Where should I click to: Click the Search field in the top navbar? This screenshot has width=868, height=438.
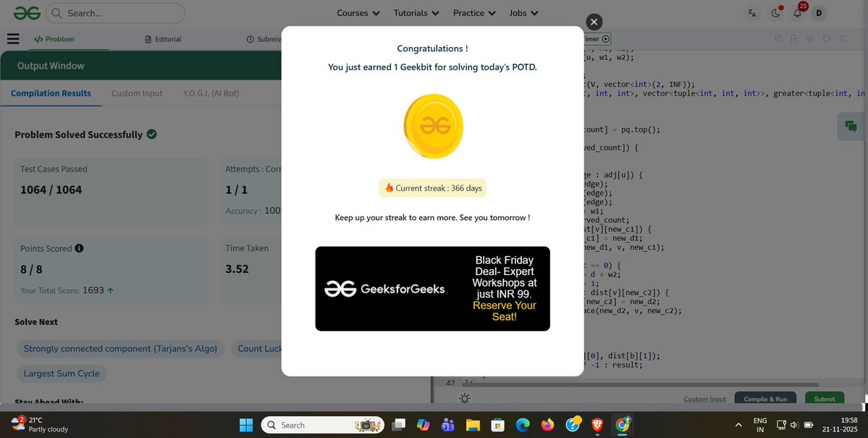pos(114,12)
